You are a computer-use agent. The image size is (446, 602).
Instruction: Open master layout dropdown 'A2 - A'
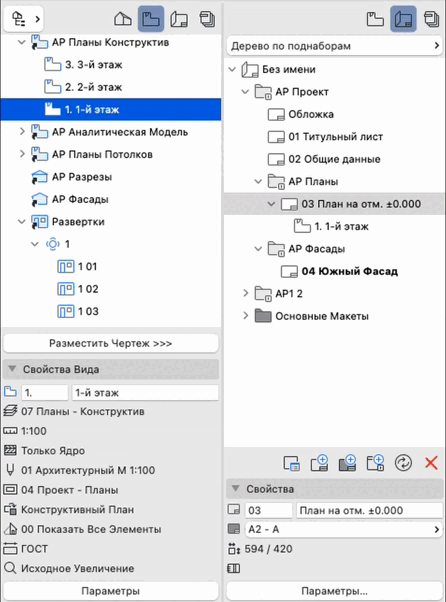click(344, 529)
